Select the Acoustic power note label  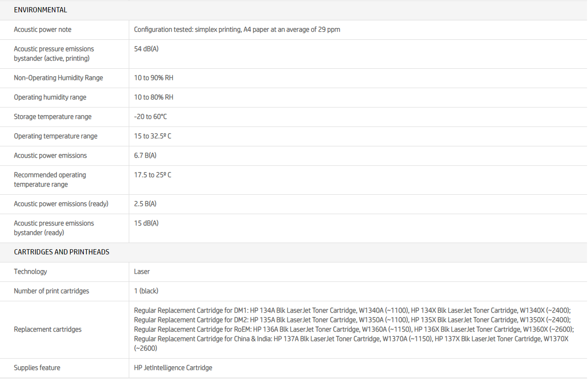(x=43, y=29)
